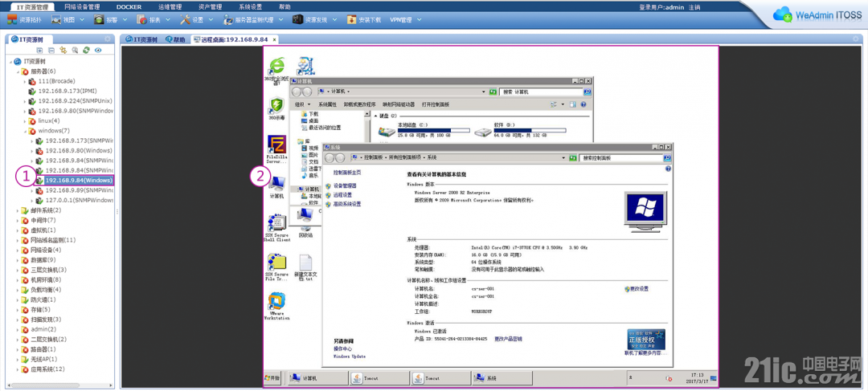Click the 视图 toolbar icon

pyautogui.click(x=56, y=19)
